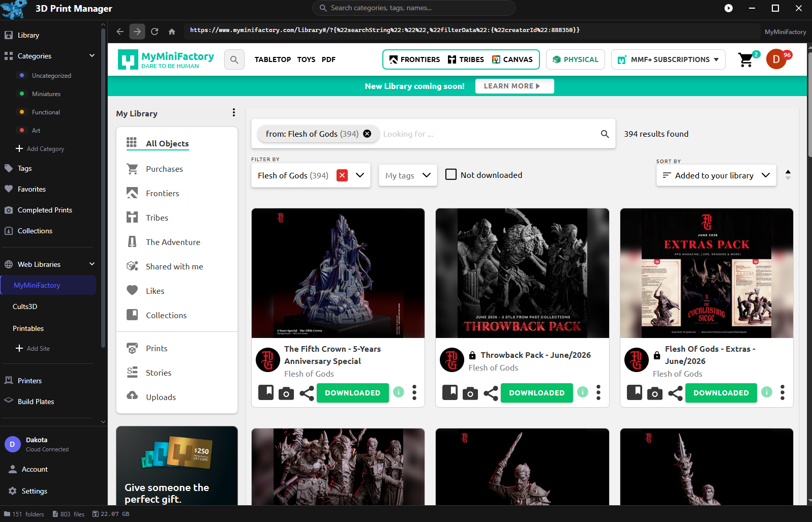812x522 pixels.
Task: Clear the Flesh of Gods creator filter
Action: (342, 175)
